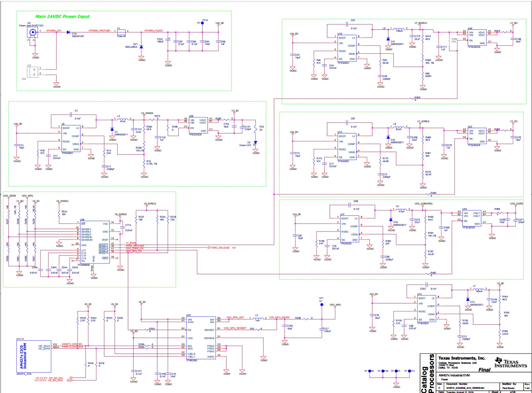This screenshot has width=532, height=393.
Task: Select the U14 TPS5402D V5_0D regulator
Action: [x=427, y=309]
